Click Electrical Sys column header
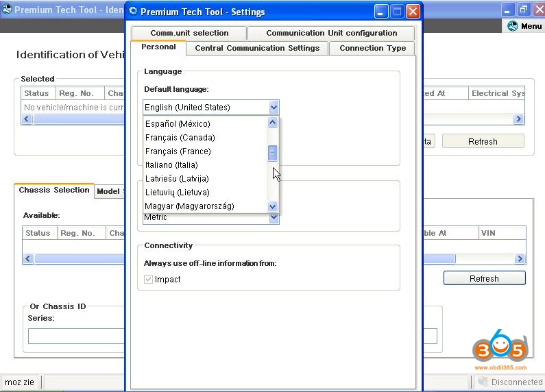The height and width of the screenshot is (392, 545). click(497, 93)
